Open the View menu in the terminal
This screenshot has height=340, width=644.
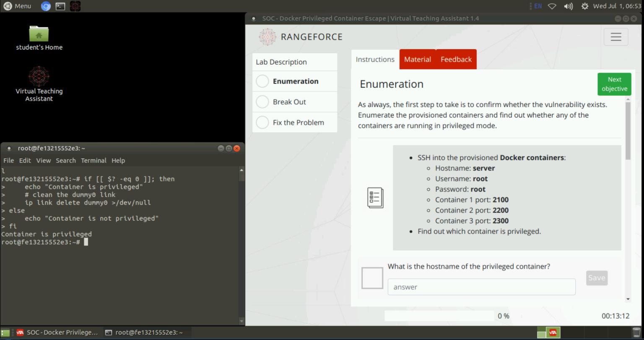43,160
